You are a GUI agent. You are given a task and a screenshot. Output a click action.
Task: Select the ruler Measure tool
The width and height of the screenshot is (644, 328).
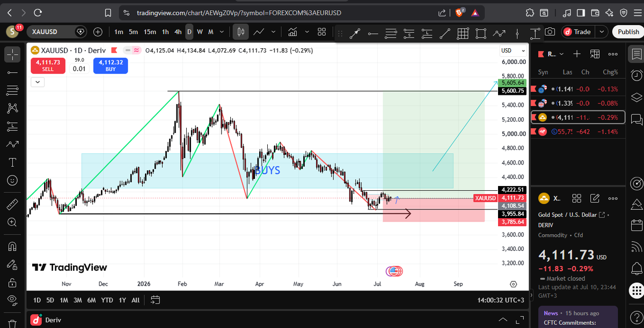click(12, 204)
